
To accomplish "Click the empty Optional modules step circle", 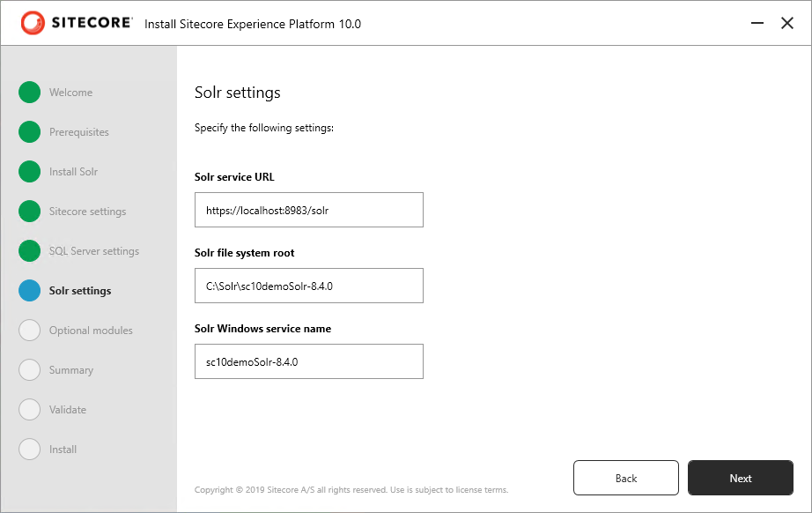I will (x=30, y=330).
